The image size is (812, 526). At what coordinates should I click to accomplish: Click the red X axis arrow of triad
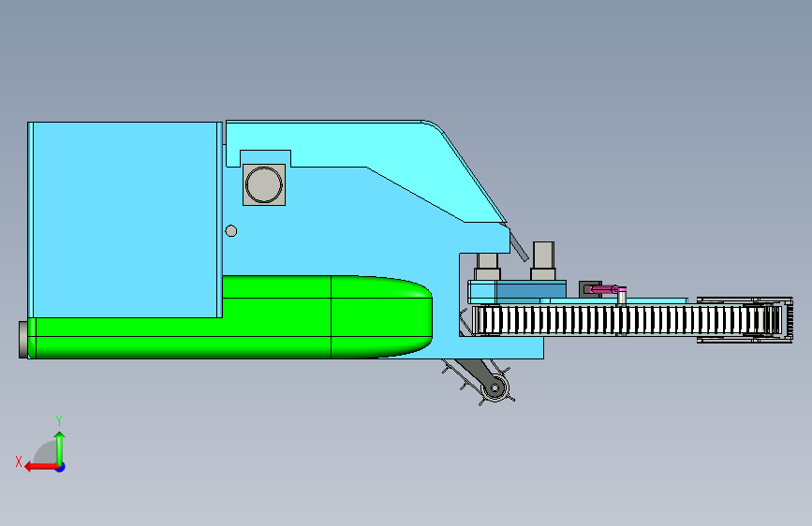pyautogui.click(x=40, y=467)
